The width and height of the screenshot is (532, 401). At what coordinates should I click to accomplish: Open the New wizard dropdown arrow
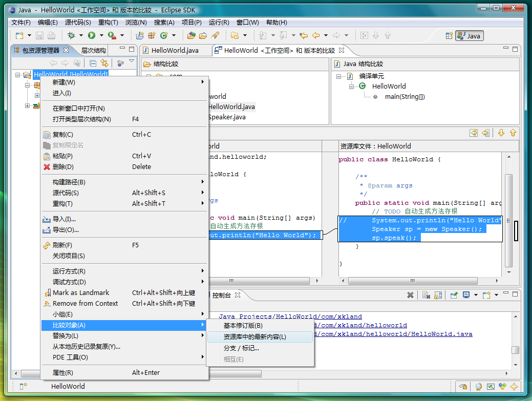[29, 35]
